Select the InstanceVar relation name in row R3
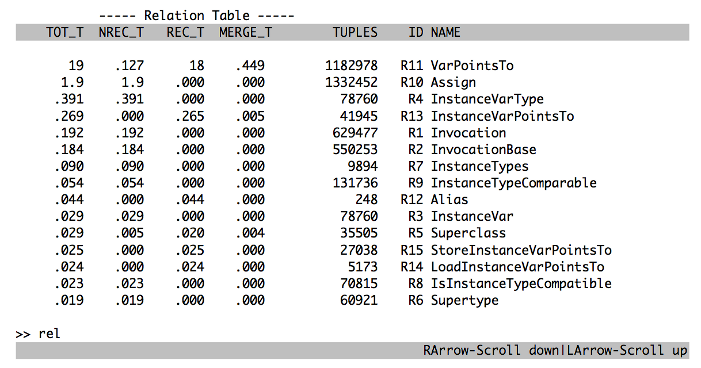 pyautogui.click(x=472, y=217)
